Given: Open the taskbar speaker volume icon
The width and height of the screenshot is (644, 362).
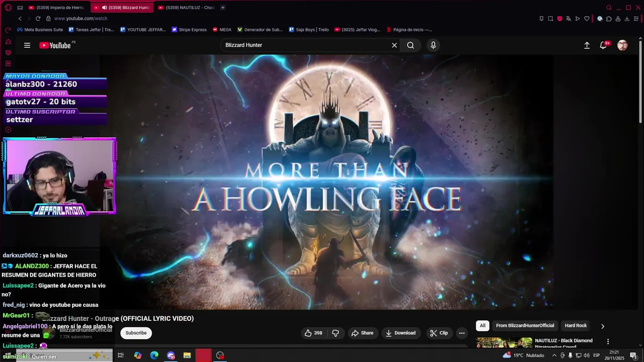Looking at the screenshot, I should (587, 355).
